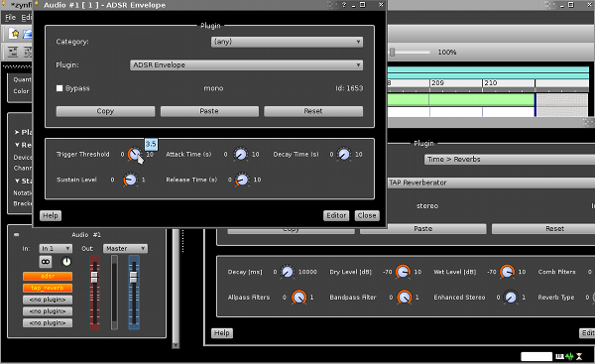Open the File menu
This screenshot has height=364, width=595.
pos(10,18)
